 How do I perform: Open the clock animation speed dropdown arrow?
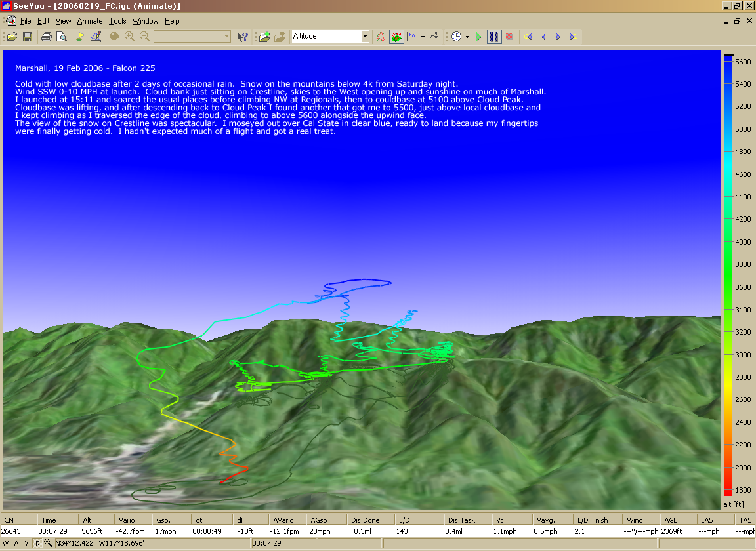467,37
